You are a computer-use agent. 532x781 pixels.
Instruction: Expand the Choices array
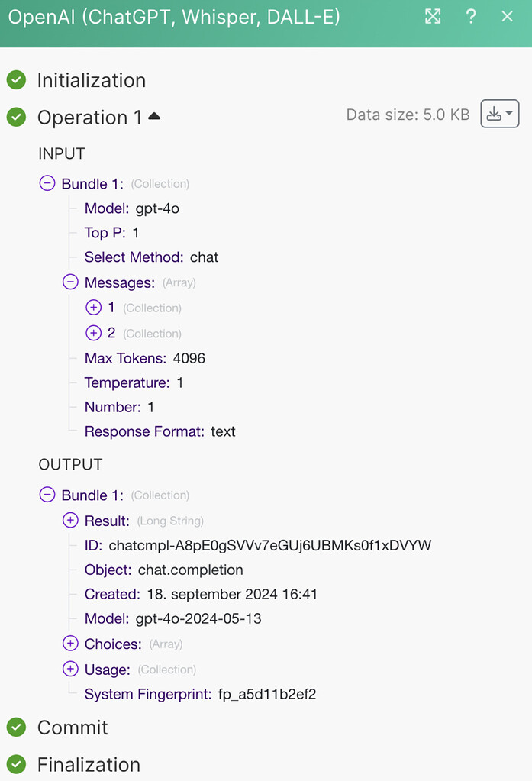[70, 644]
